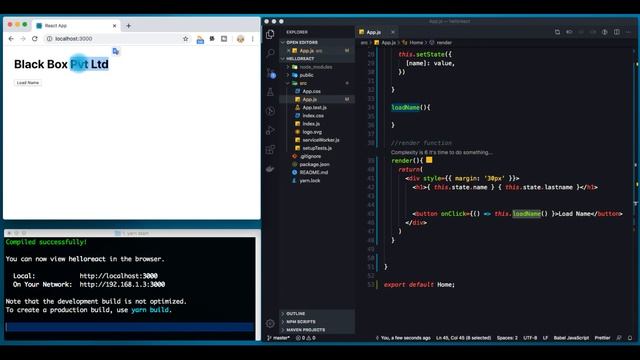This screenshot has width=640, height=360.
Task: Close the App.js editor tab
Action: (393, 32)
